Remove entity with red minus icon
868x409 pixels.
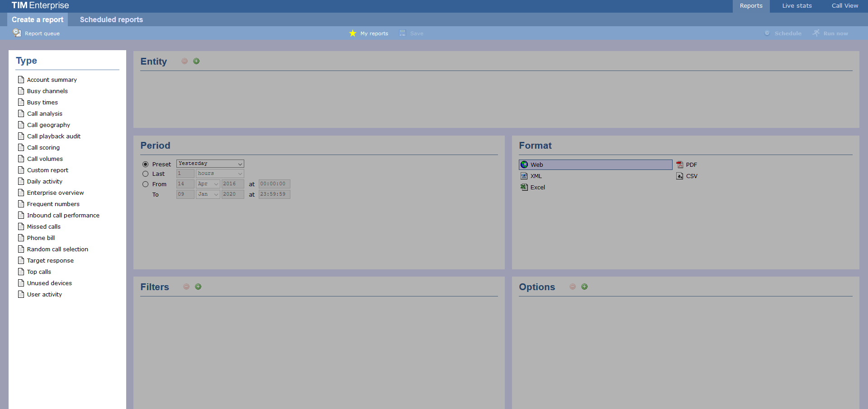pos(185,61)
